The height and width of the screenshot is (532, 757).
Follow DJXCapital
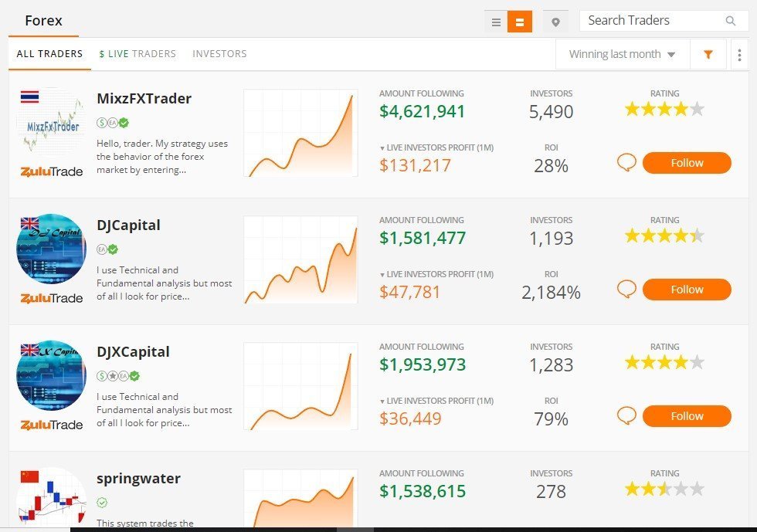(687, 415)
